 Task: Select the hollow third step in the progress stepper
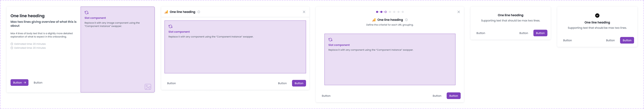pyautogui.click(x=386, y=12)
